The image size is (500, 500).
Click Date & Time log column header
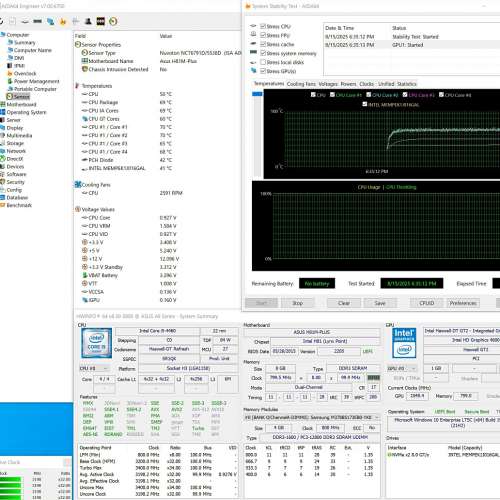tap(339, 28)
